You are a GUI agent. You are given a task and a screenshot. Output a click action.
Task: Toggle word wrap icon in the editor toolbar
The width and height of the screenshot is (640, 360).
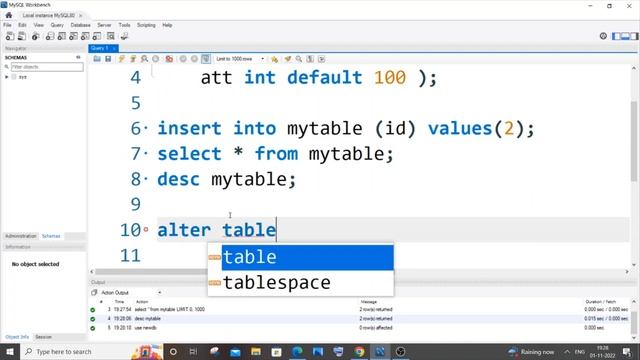coord(322,59)
